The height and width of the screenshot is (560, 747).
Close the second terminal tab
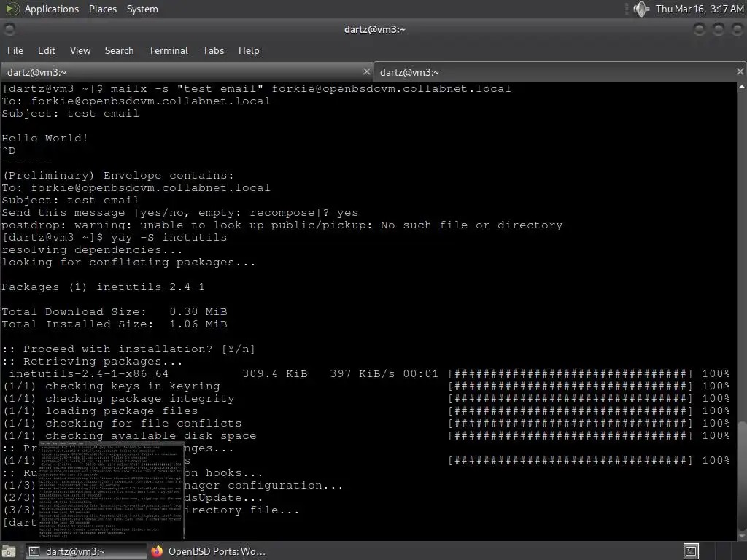(740, 71)
